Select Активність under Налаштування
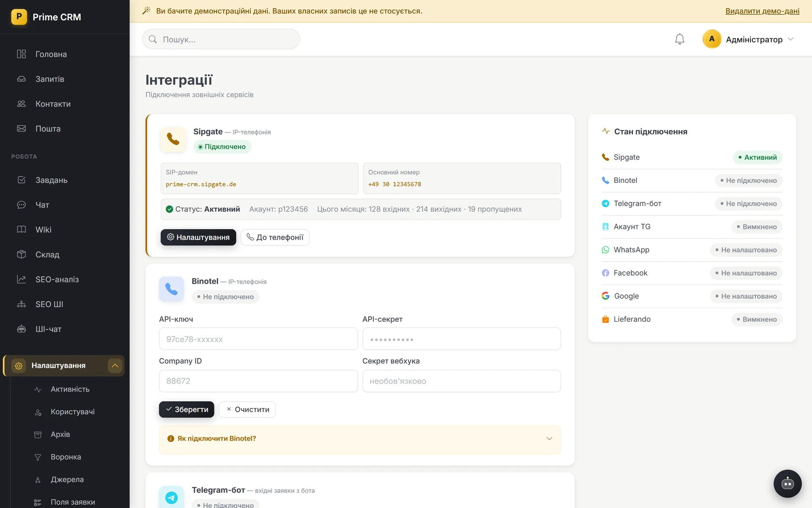Viewport: 812px width, 508px height. [70, 389]
